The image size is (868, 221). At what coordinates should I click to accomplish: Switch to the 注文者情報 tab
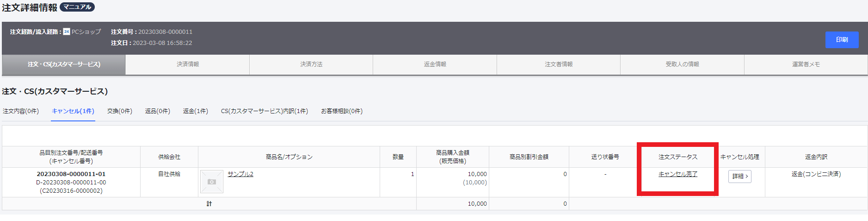pyautogui.click(x=559, y=64)
